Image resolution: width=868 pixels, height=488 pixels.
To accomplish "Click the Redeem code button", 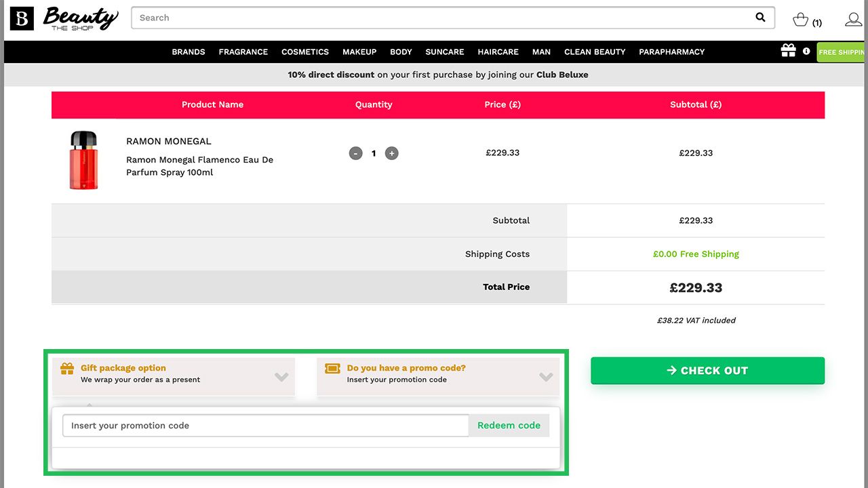I will click(509, 426).
